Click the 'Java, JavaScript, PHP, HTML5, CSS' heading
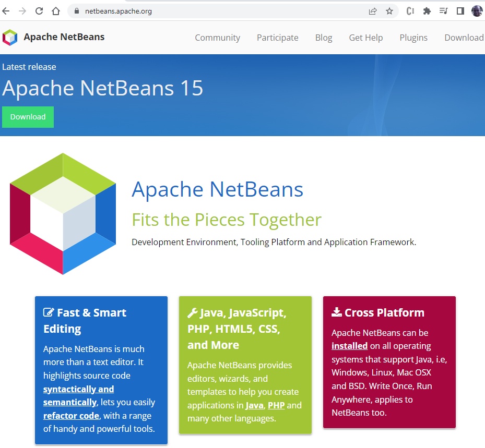485x448 pixels. pos(237,329)
